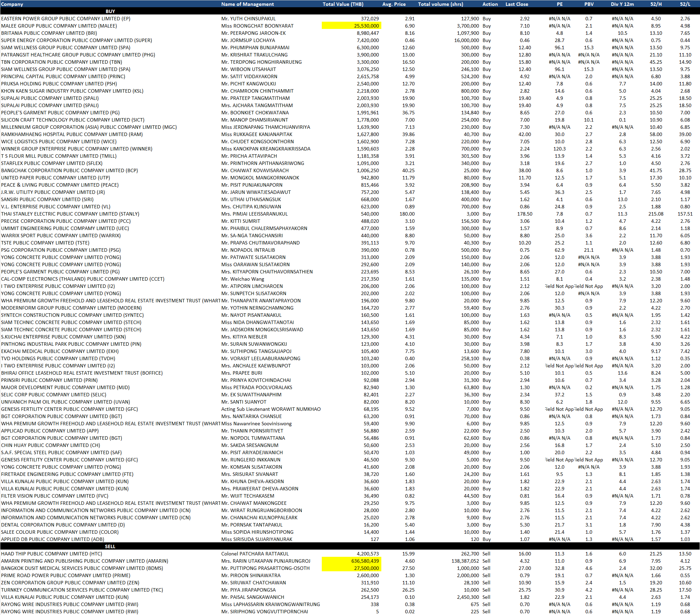Screen dimensions: 700x615
Task: Click the Last Close column header
Action: pyautogui.click(x=517, y=4)
